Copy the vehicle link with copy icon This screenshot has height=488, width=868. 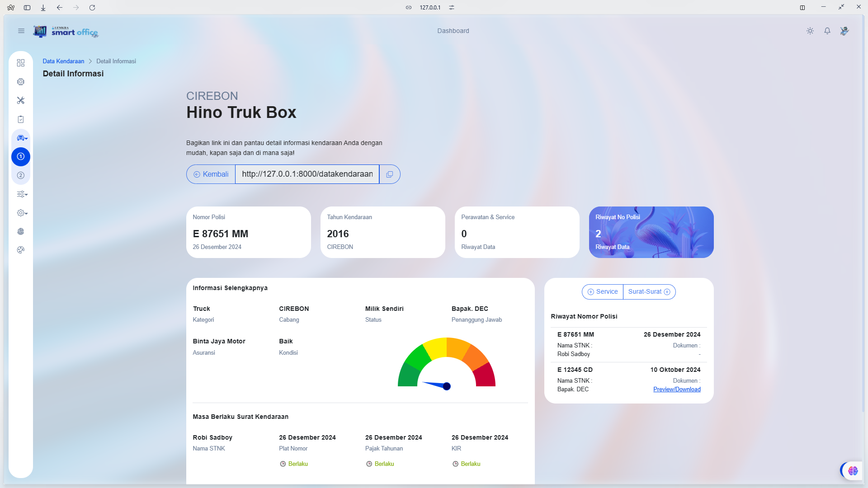pyautogui.click(x=389, y=174)
